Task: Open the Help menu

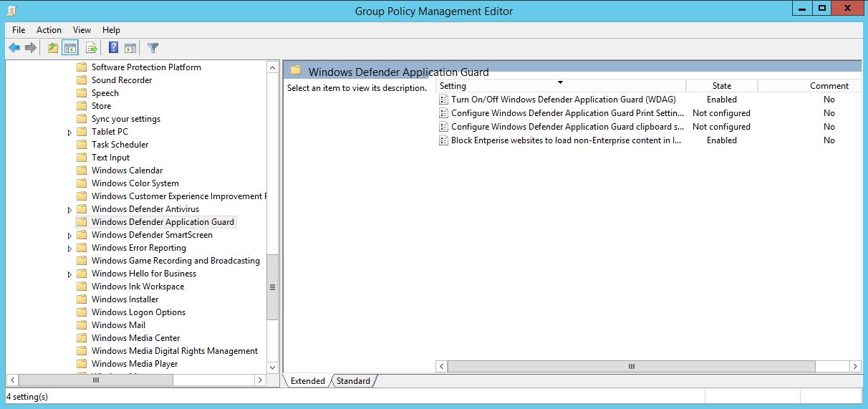Action: point(111,30)
